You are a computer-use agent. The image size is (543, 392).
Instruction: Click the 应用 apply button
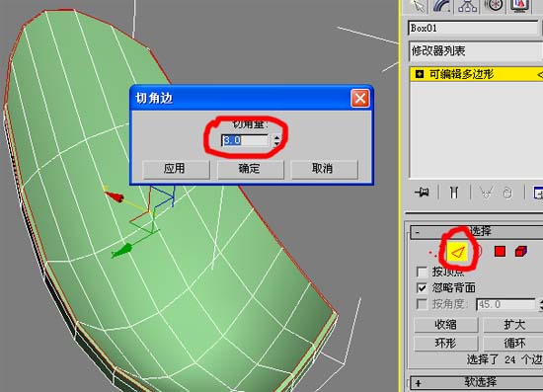[x=176, y=169]
